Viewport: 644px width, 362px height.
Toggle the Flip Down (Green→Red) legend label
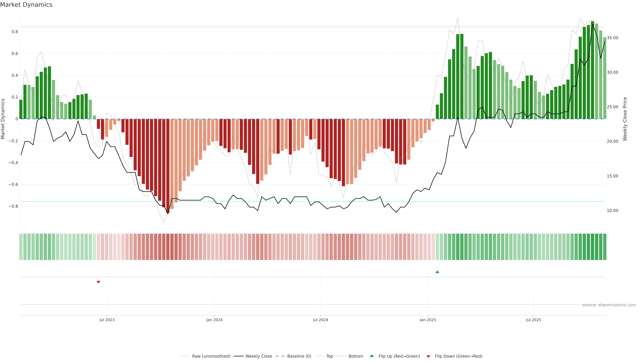[x=459, y=356]
